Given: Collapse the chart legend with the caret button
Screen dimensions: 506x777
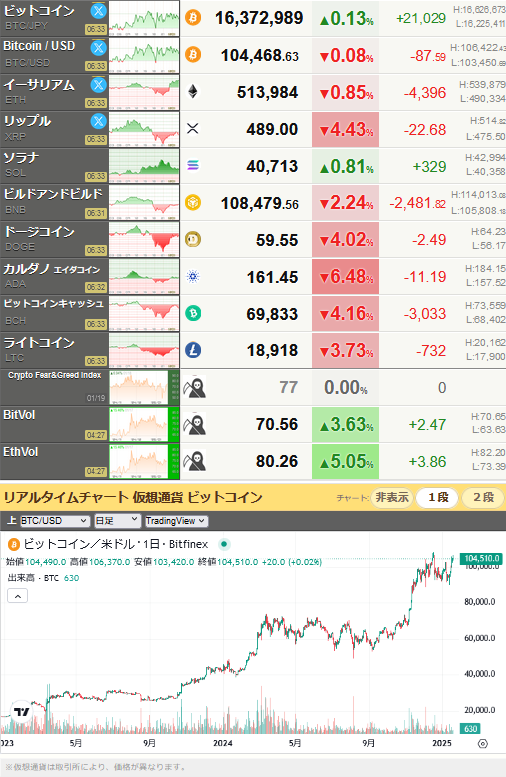Looking at the screenshot, I should [17, 596].
